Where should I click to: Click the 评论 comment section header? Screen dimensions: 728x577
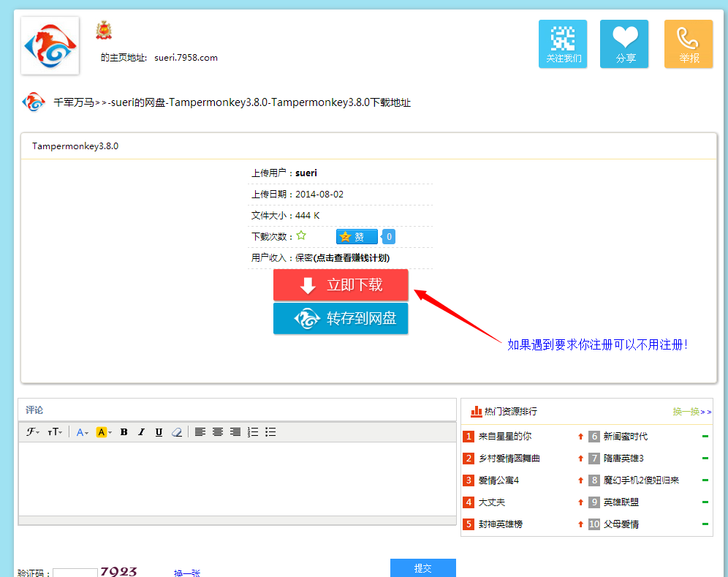click(x=34, y=410)
